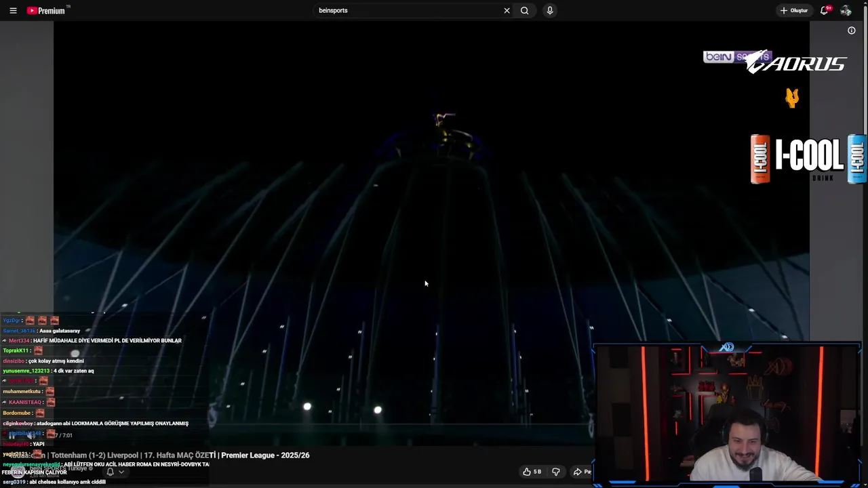
Task: Run search with the magnifier button
Action: [x=524, y=11]
